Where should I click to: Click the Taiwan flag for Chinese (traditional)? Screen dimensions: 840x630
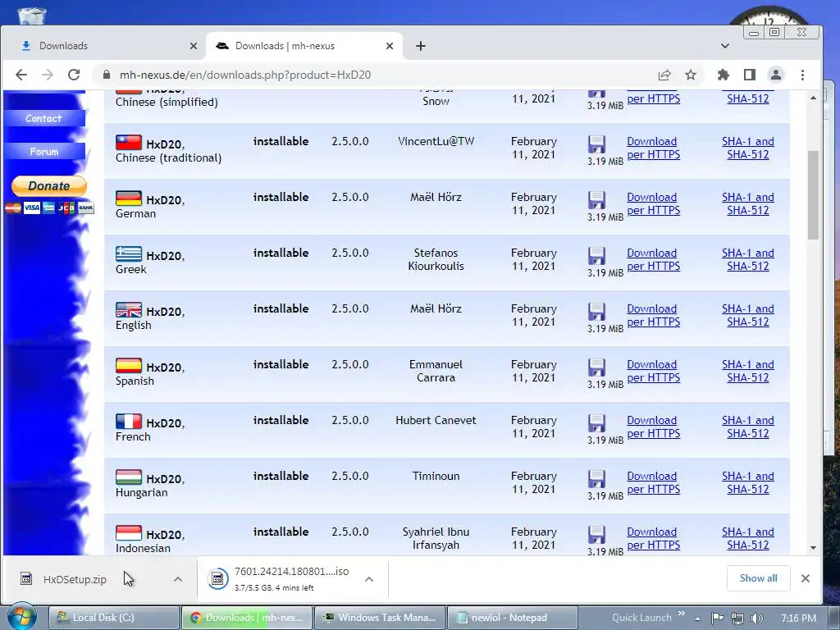click(x=129, y=143)
